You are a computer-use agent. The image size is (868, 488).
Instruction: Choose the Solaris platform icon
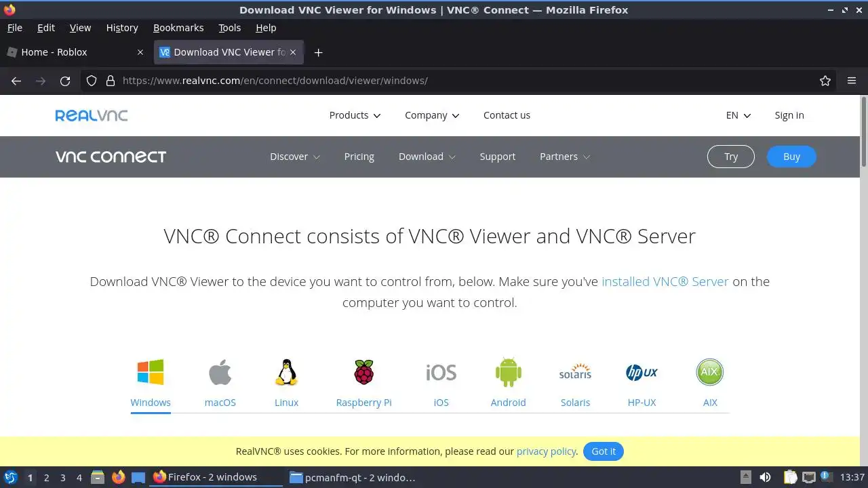click(575, 372)
